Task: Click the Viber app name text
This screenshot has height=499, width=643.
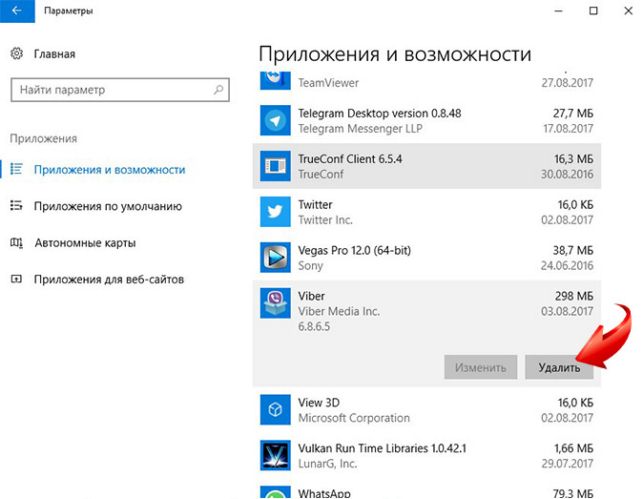Action: [311, 296]
